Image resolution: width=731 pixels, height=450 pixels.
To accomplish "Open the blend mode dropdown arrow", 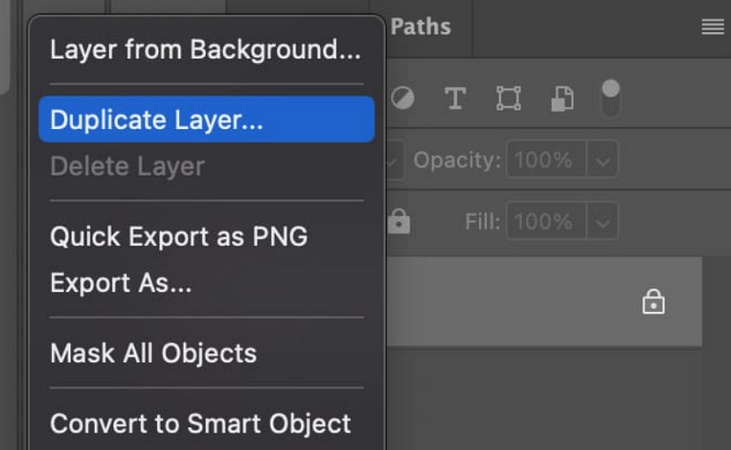I will [393, 160].
